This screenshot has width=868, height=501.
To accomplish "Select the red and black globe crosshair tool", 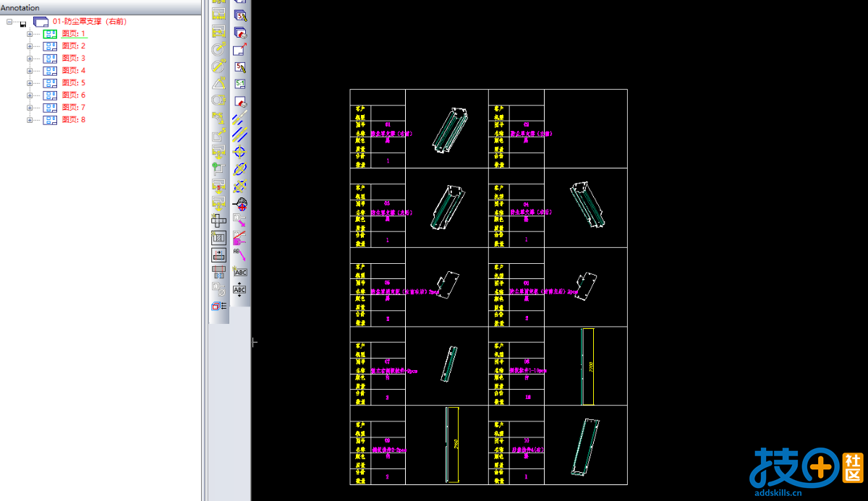I will (241, 203).
